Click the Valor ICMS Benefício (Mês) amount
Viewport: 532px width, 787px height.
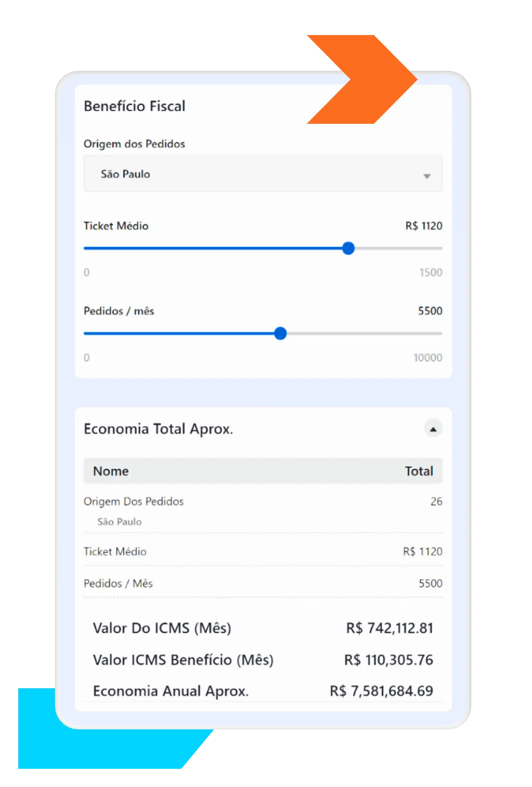[x=388, y=660]
